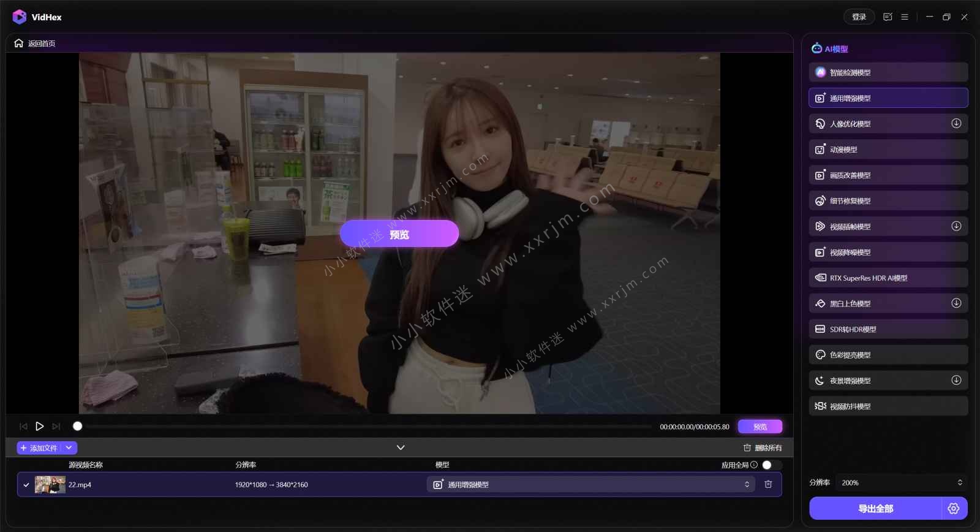Open the hamburger menu in title bar
Image resolution: width=980 pixels, height=532 pixels.
point(905,17)
